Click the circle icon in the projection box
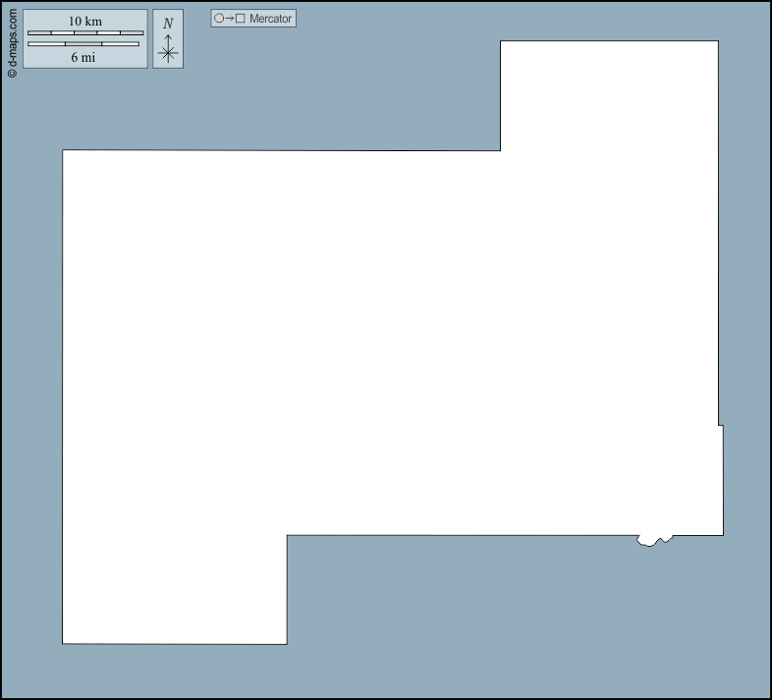This screenshot has width=772, height=700. coord(219,19)
